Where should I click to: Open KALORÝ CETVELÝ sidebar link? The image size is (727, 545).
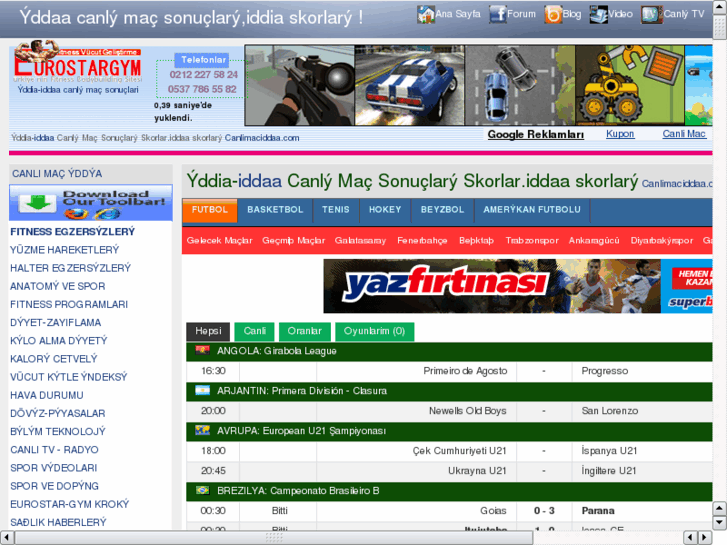(54, 359)
